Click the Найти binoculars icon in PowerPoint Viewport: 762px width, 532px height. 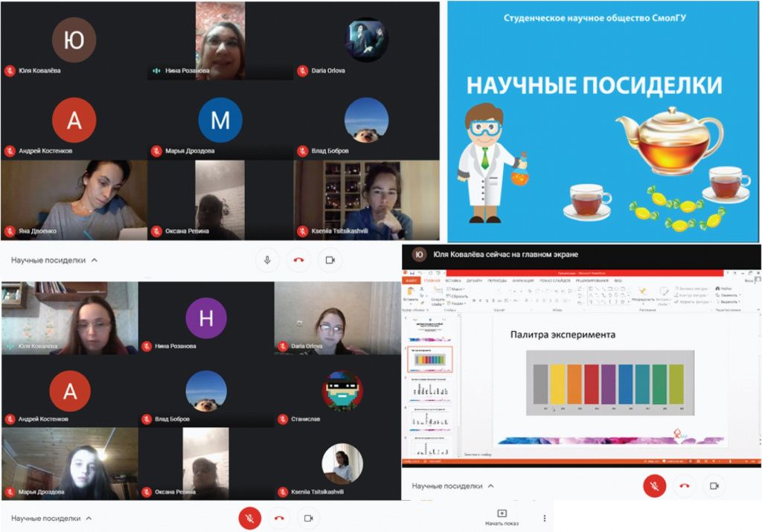point(718,289)
